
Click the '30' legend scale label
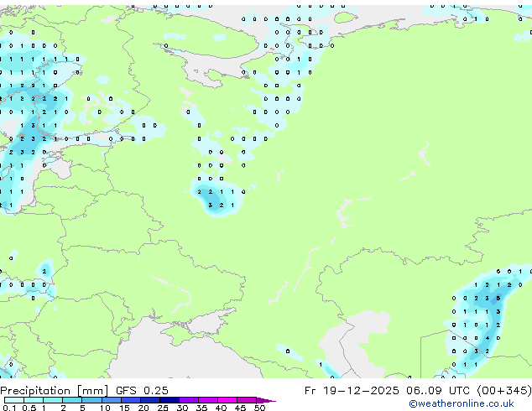click(x=182, y=408)
